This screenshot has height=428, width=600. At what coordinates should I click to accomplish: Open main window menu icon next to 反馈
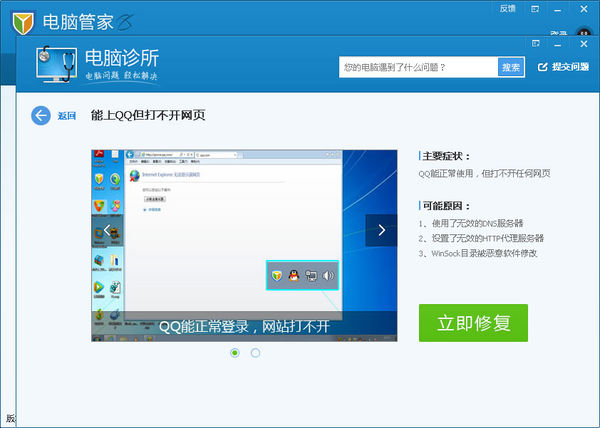(535, 9)
